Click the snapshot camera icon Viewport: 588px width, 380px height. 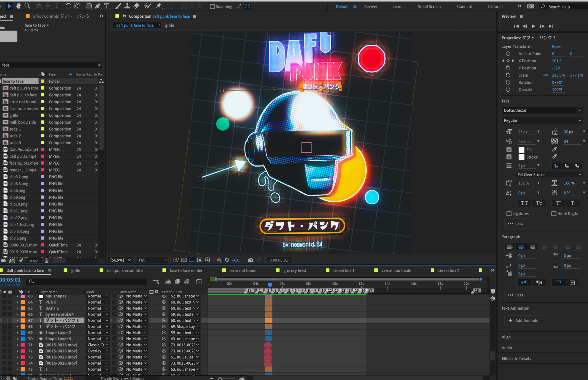251,260
